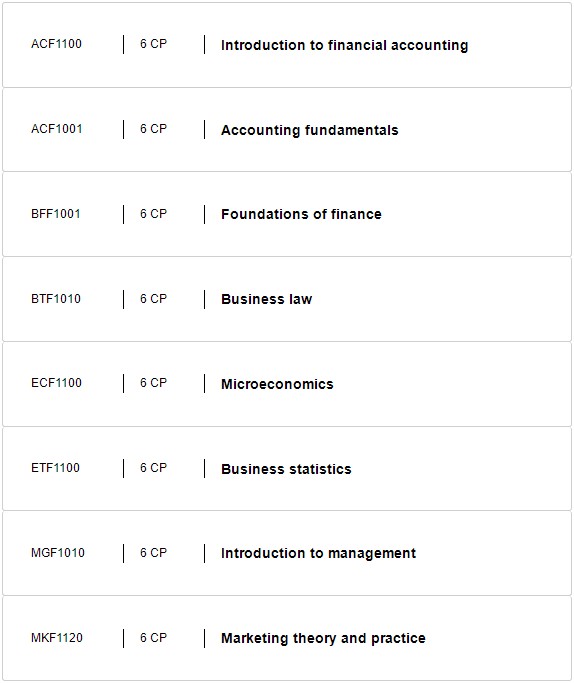The width and height of the screenshot is (574, 683).
Task: Open the Business law unit
Action: tap(267, 299)
